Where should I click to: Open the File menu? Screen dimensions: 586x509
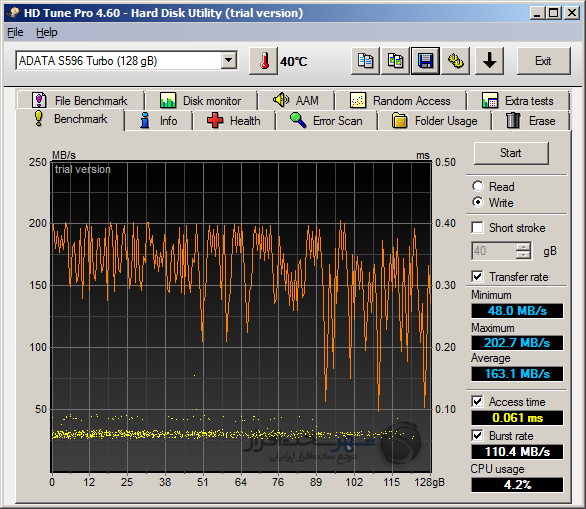pyautogui.click(x=15, y=32)
